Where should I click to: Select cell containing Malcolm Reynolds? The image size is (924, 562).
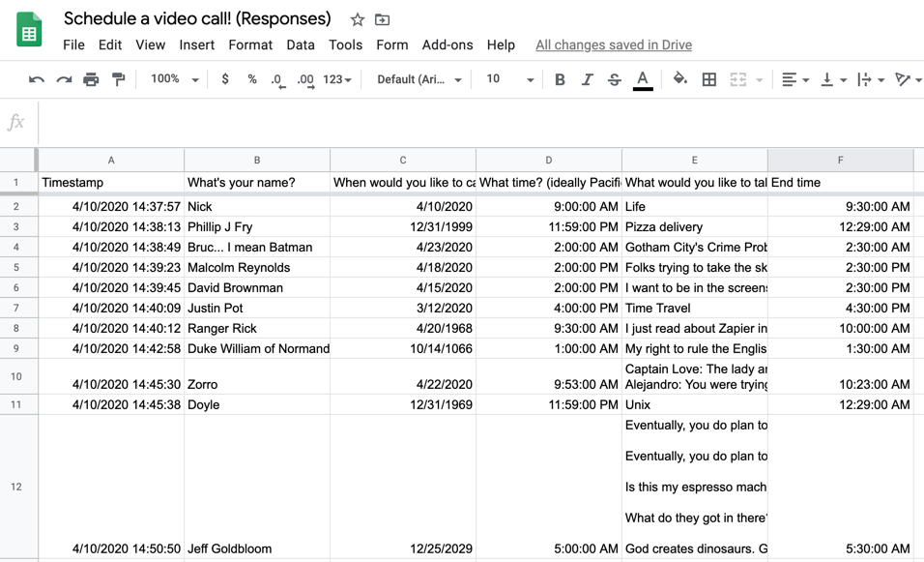257,268
